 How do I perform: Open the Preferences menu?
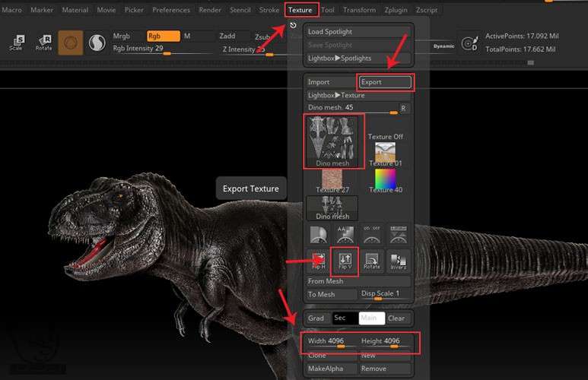tap(171, 10)
